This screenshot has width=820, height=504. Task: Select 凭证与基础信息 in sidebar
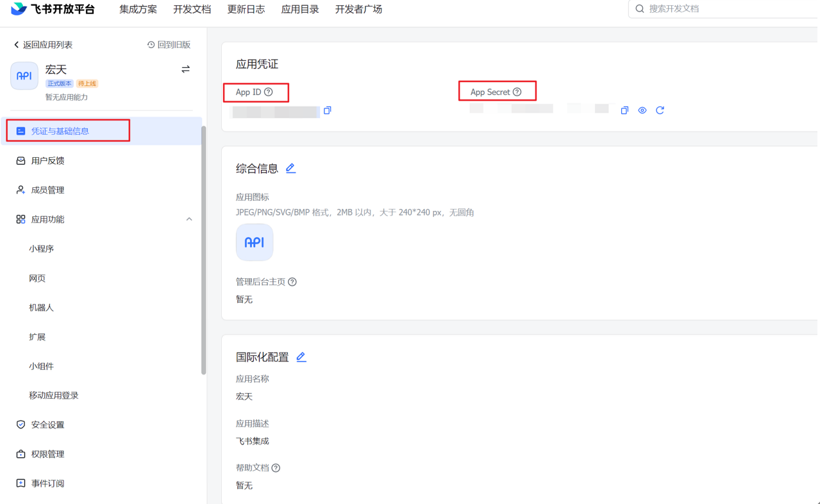[x=103, y=131]
